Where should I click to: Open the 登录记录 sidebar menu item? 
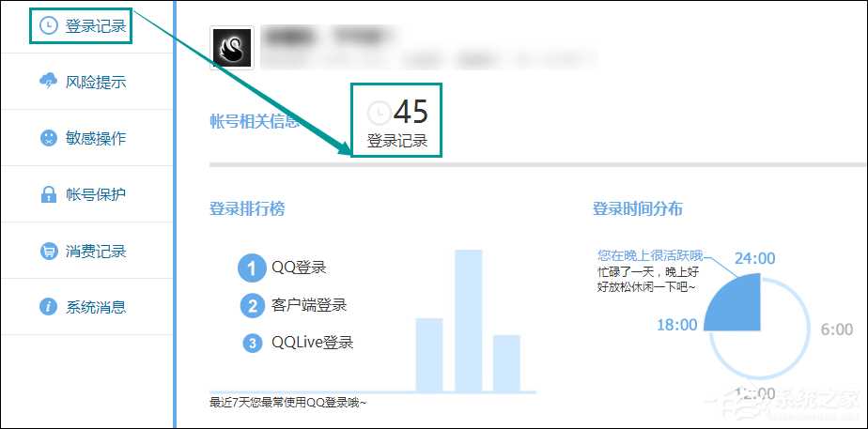[x=87, y=26]
